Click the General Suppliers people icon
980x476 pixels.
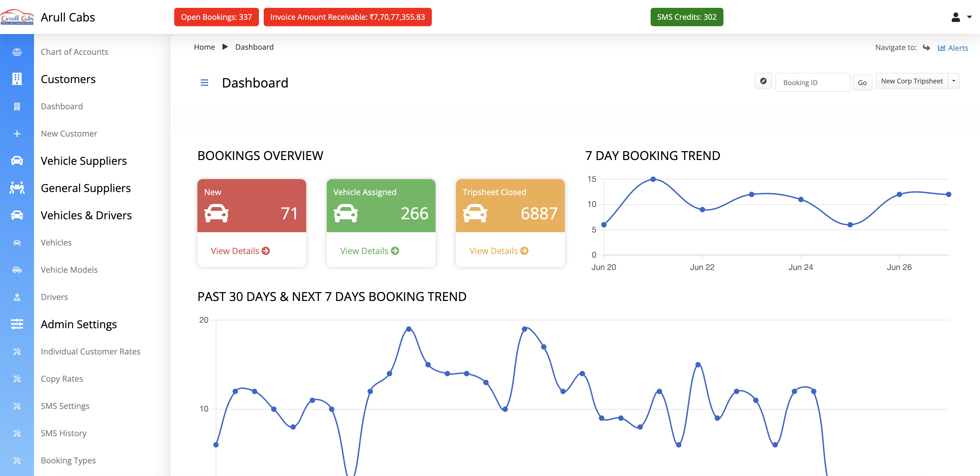click(17, 188)
